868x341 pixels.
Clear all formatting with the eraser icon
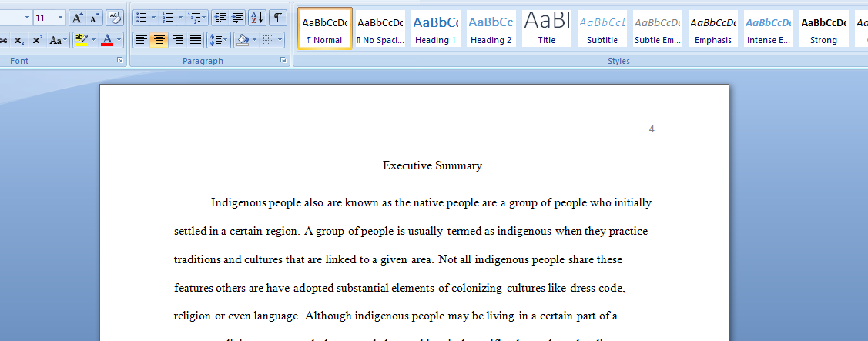click(115, 18)
